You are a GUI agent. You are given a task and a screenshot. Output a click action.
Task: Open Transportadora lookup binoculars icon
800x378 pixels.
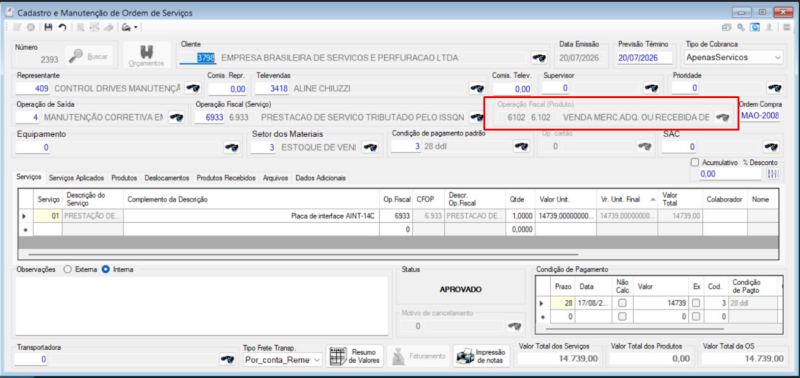227,360
